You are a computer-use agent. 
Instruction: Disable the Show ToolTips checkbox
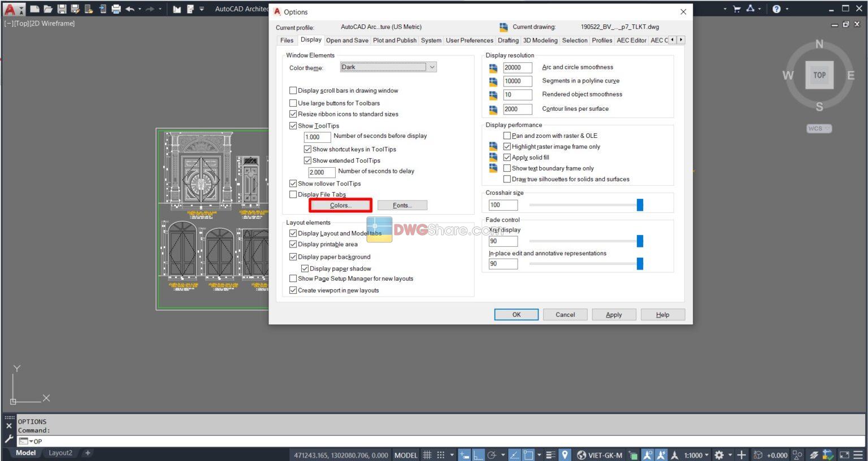tap(293, 125)
